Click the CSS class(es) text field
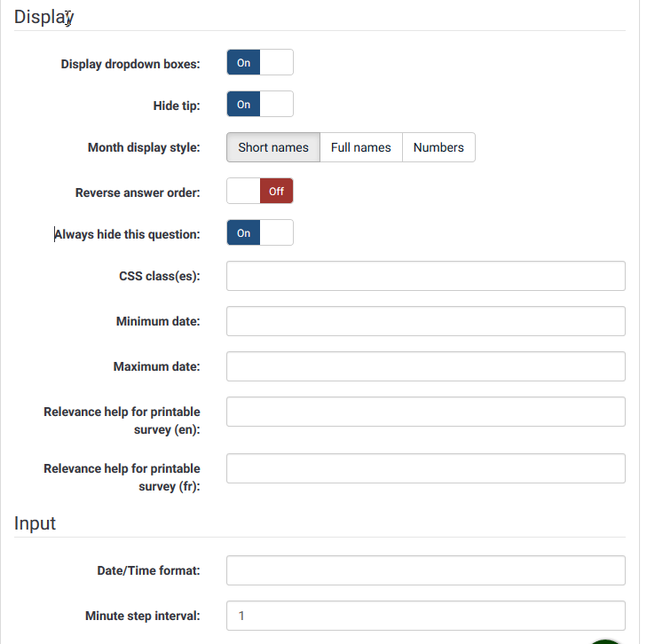647x644 pixels. tap(425, 276)
